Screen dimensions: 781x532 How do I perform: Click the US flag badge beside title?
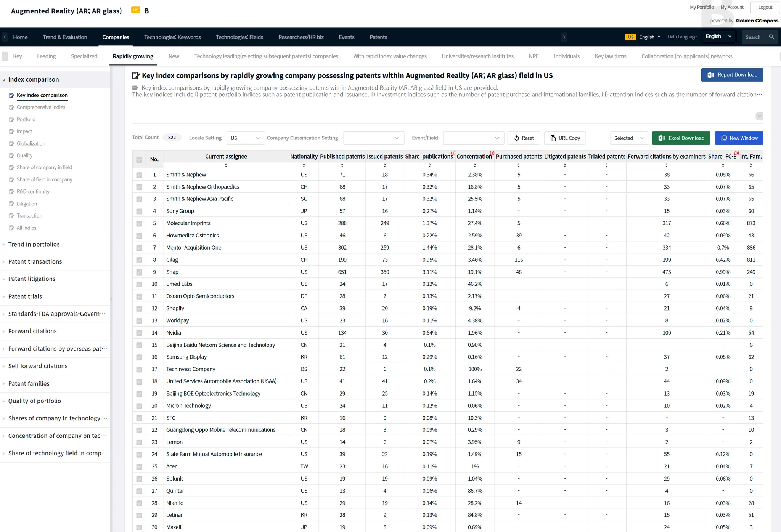(x=135, y=10)
